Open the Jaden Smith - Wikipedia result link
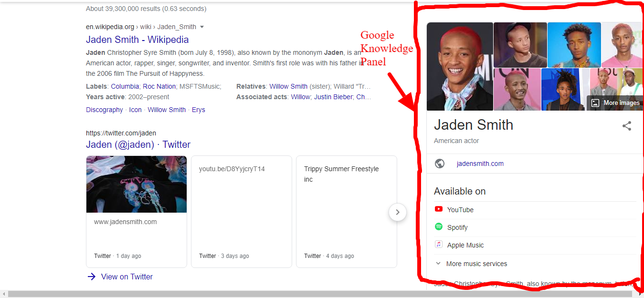 click(137, 40)
